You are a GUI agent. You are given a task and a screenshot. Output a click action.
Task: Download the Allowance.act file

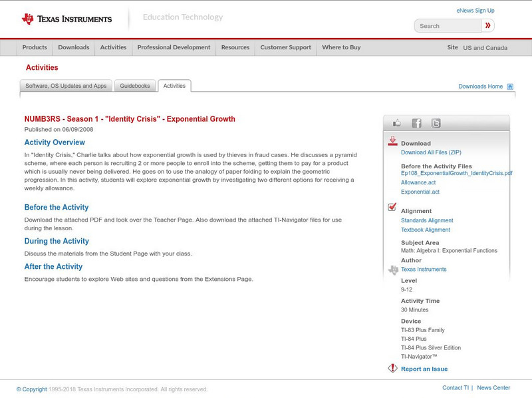pos(418,183)
